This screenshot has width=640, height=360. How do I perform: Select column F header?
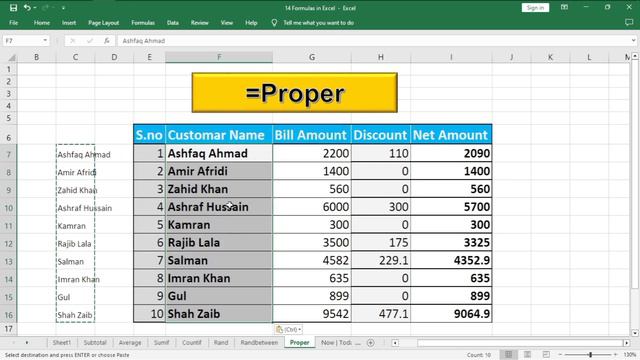(219, 57)
